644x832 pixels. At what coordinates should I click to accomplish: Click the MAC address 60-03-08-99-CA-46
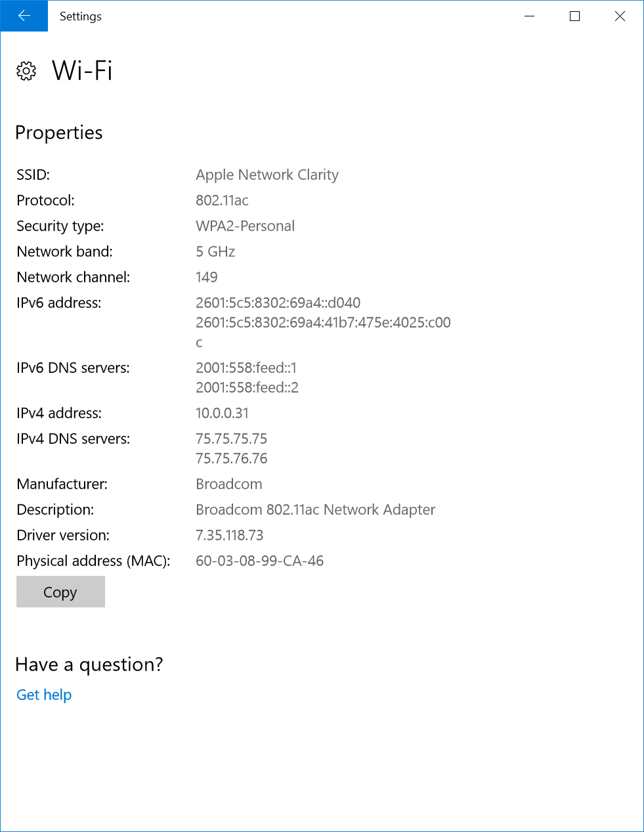coord(259,561)
